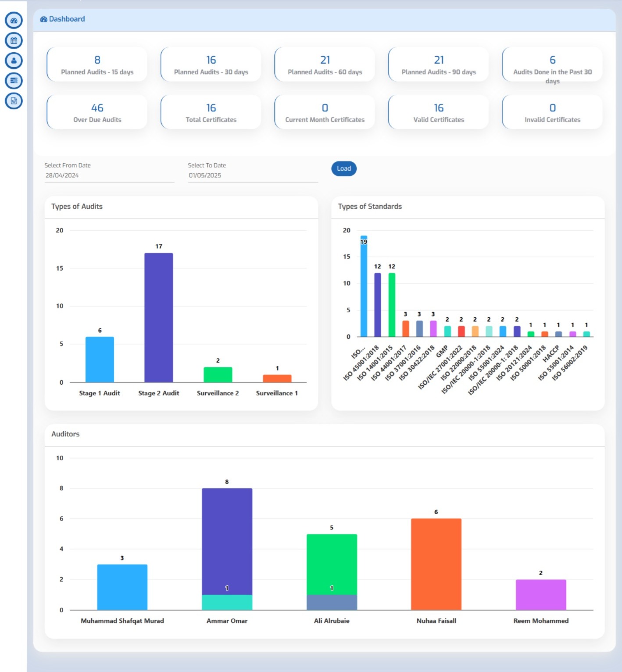Open the Valid Certificates card
622x672 pixels.
(438, 112)
